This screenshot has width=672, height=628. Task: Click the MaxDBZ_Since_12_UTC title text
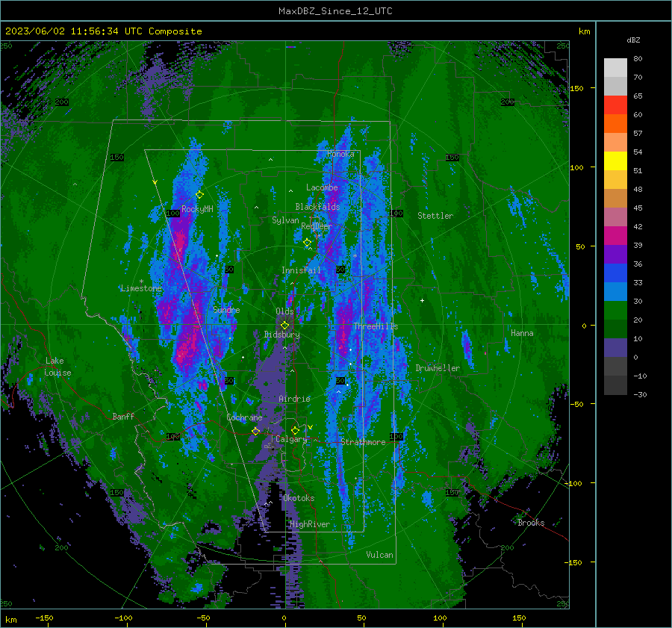click(335, 11)
